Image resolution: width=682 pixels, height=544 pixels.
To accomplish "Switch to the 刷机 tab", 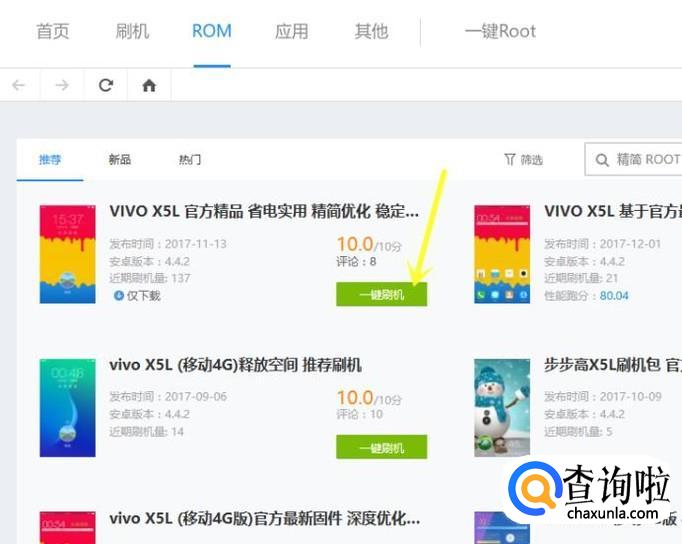I will (132, 31).
